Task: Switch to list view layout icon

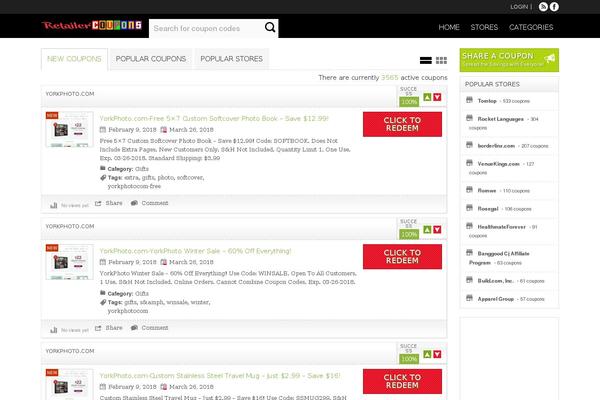Action: pyautogui.click(x=426, y=60)
